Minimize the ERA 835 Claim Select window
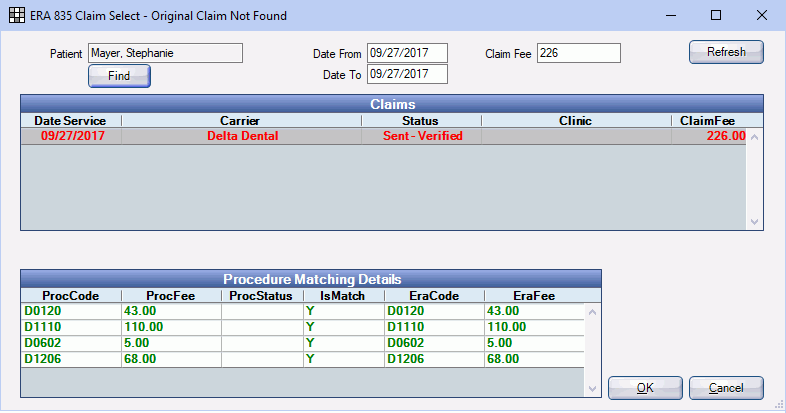786x413 pixels. point(671,16)
